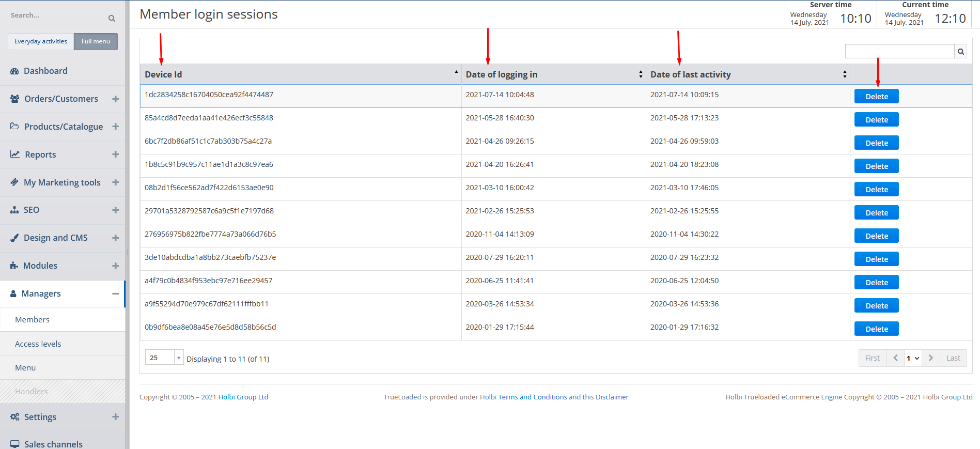Open the page number selector dropdown
Screen dimensions: 980x449
click(x=912, y=358)
